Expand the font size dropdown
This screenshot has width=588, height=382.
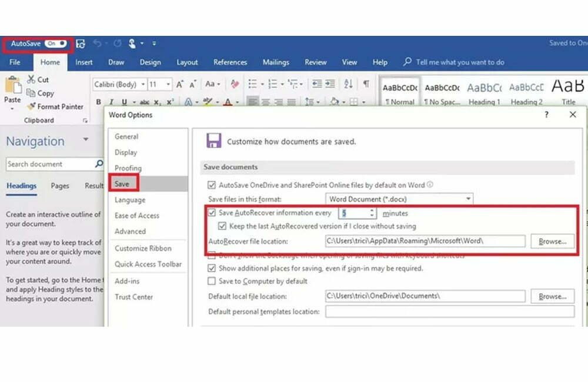click(168, 85)
